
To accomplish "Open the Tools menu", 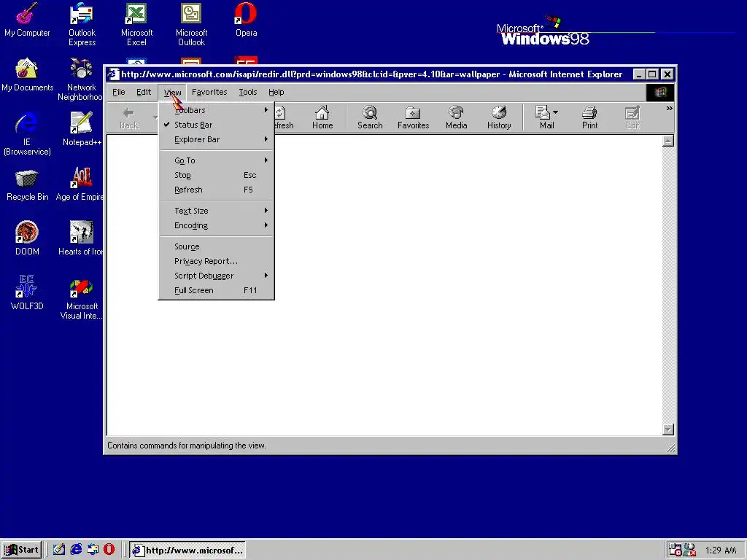I will click(248, 92).
